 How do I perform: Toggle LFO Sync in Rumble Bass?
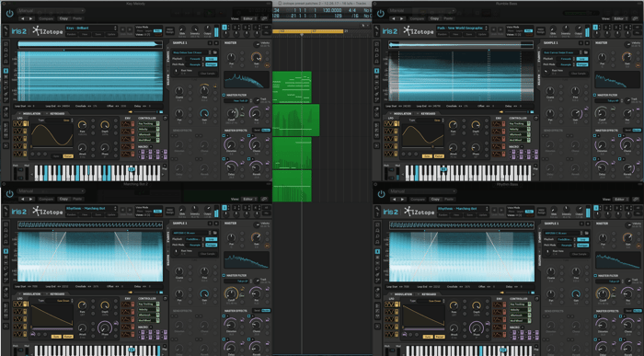pos(428,156)
